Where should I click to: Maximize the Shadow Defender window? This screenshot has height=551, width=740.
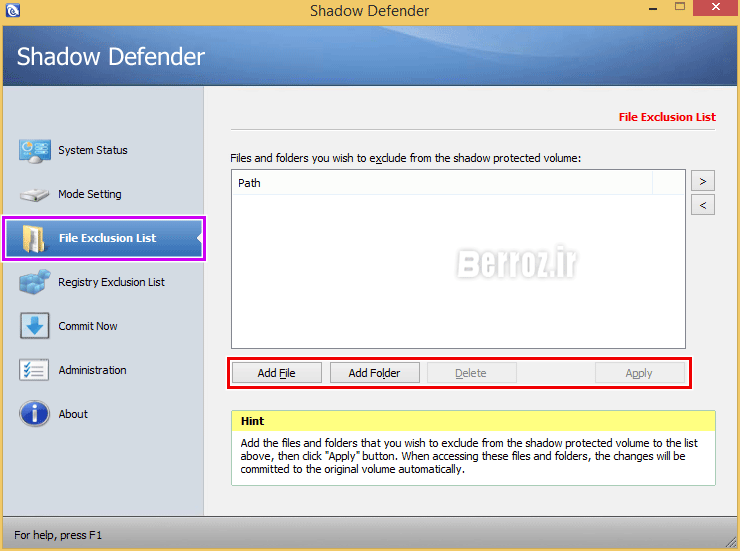point(680,7)
